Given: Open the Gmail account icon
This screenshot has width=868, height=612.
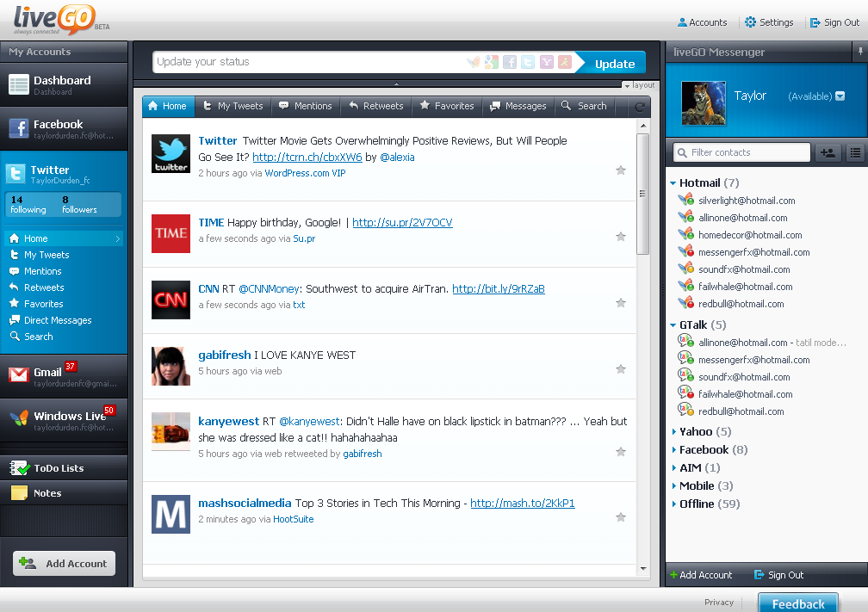Looking at the screenshot, I should (19, 375).
